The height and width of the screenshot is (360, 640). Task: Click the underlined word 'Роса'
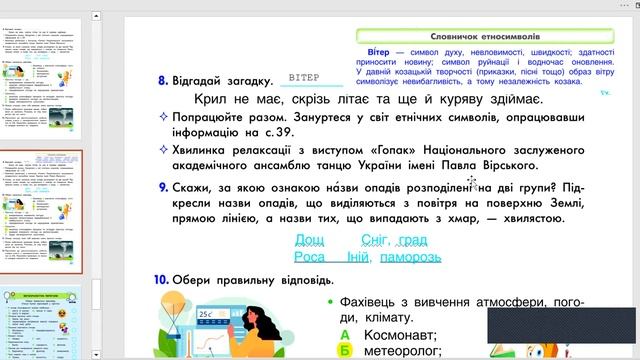309,257
